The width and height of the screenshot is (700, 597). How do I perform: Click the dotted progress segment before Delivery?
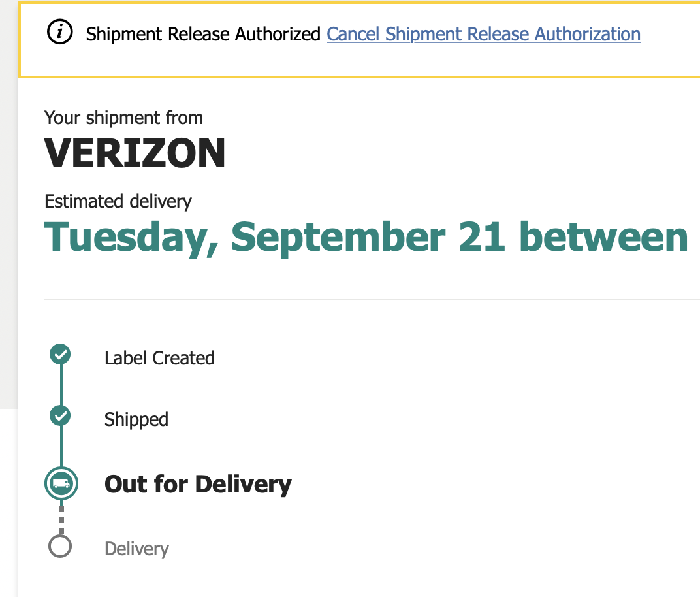point(61,519)
